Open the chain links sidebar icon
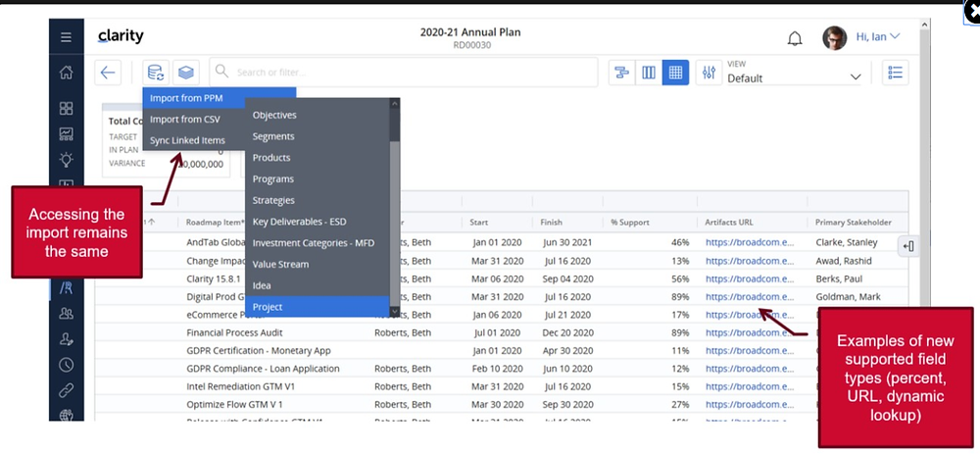The image size is (980, 454). [66, 390]
